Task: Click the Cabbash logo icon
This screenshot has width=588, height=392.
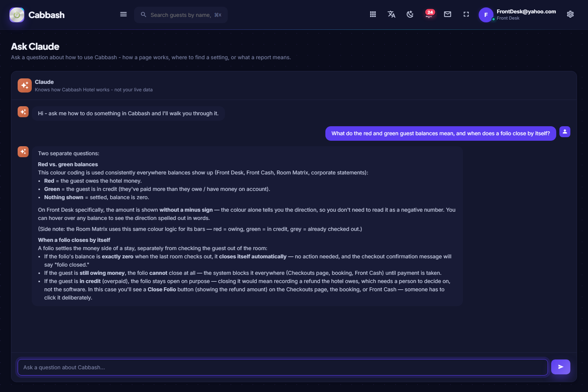Action: (17, 15)
